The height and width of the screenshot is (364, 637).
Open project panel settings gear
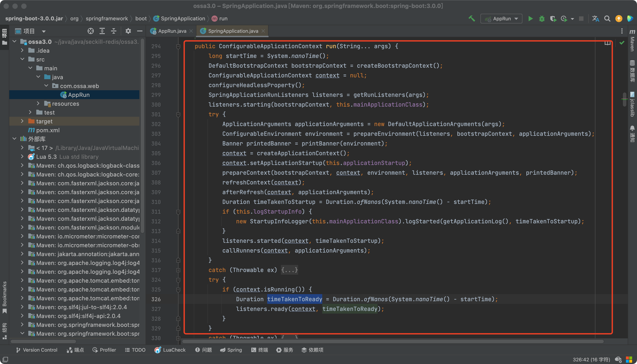pos(128,31)
